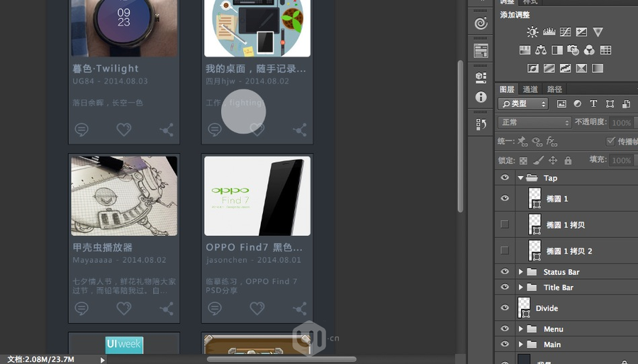Screen dimensions: 638x364
Task: Toggle the 传播帧 checkbox
Action: click(610, 141)
